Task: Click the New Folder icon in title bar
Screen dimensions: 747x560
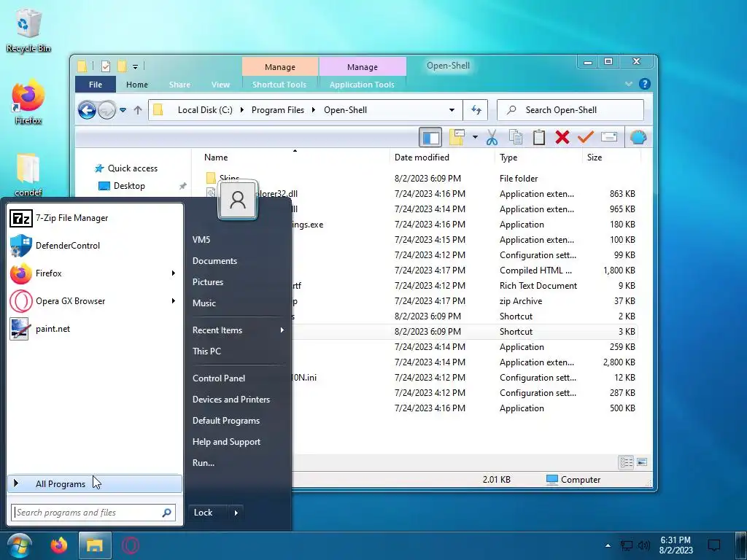Action: (x=122, y=66)
